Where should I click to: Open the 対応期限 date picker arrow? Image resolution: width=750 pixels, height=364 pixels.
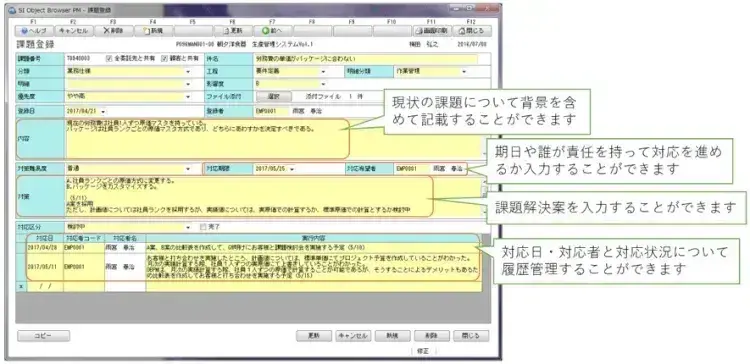click(x=292, y=169)
